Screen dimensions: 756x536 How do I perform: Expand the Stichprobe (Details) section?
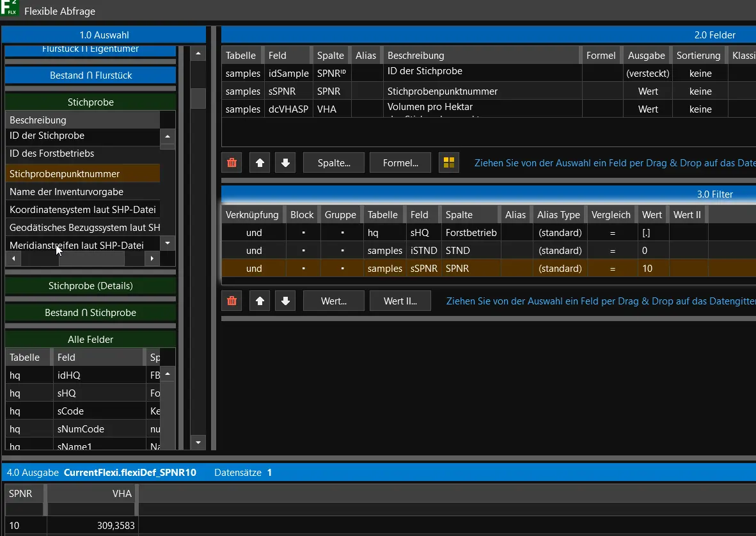pos(90,286)
